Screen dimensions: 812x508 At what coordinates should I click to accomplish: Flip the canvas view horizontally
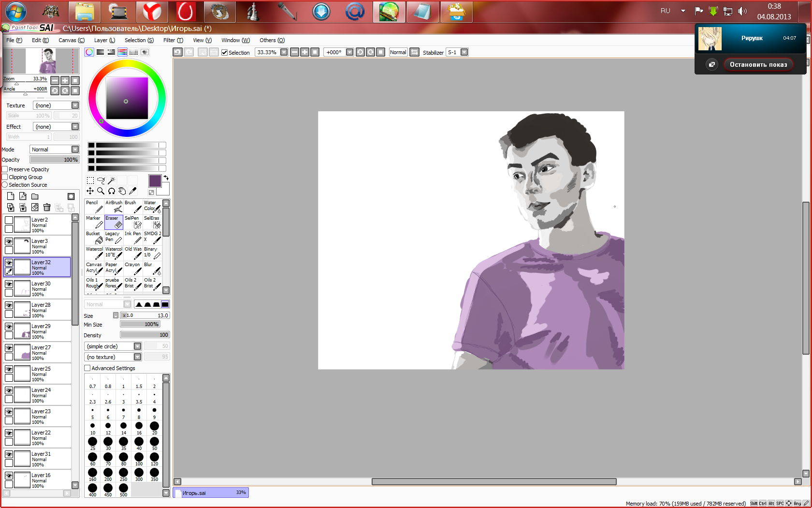coord(415,52)
